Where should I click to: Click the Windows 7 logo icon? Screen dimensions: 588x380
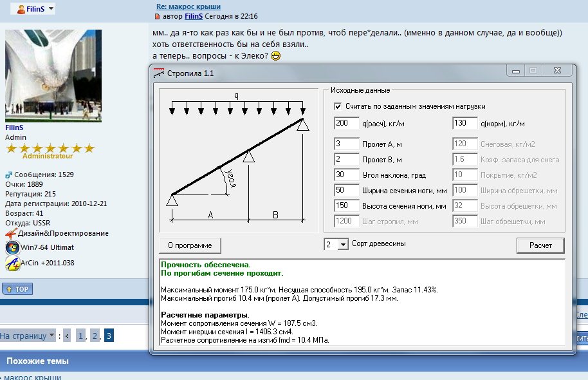click(12, 247)
